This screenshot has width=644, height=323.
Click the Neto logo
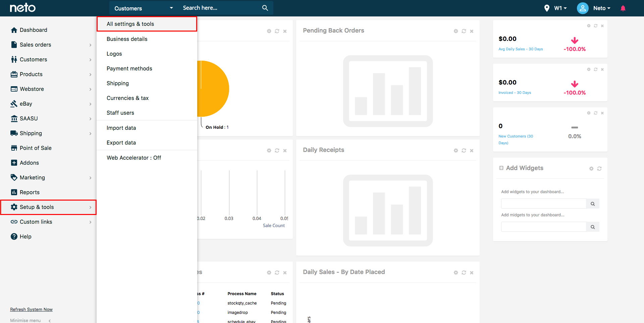click(22, 8)
